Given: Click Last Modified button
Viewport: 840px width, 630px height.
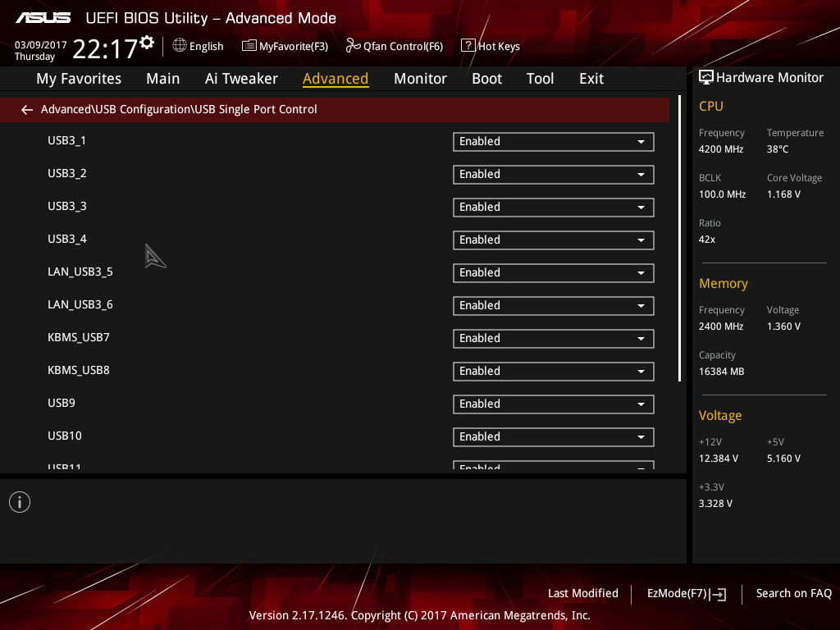Looking at the screenshot, I should [x=583, y=594].
